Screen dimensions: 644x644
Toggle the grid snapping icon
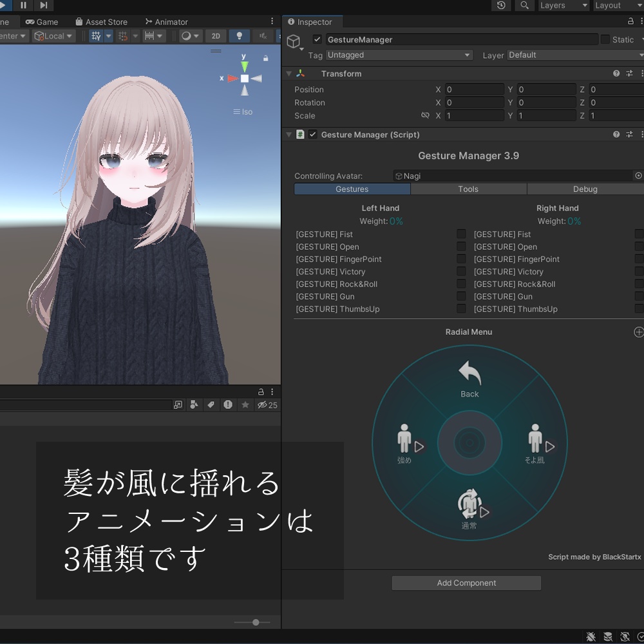pyautogui.click(x=123, y=36)
